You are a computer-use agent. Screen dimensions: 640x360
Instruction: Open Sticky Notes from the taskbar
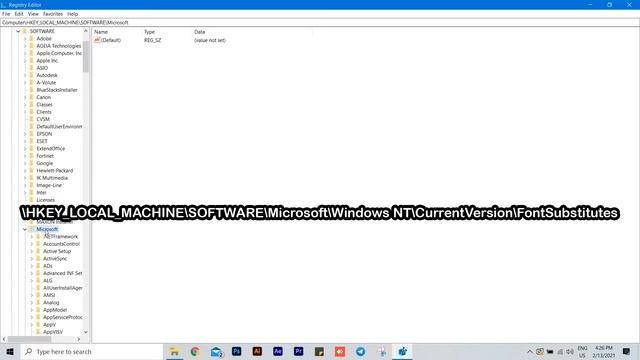tap(319, 351)
